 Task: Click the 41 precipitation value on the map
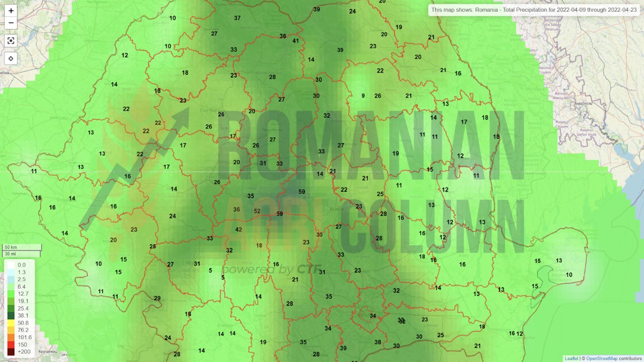(296, 41)
